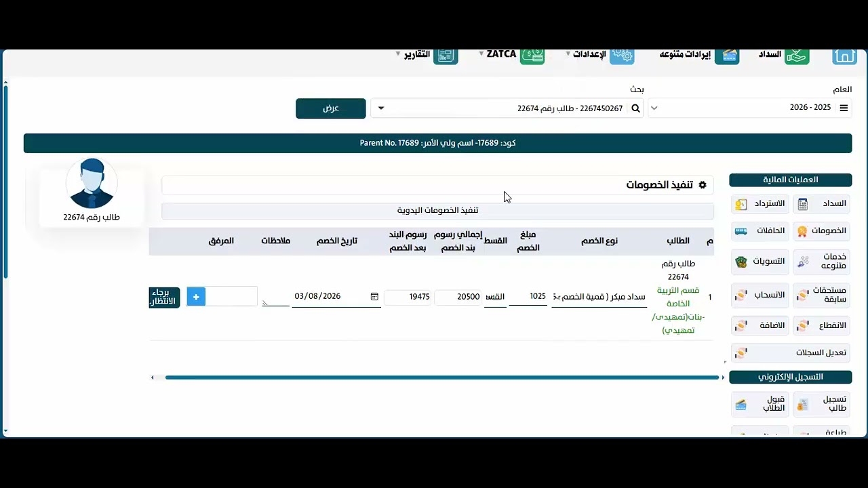This screenshot has height=488, width=868.
Task: Open الاسترداد refund in the sidebar
Action: (760, 204)
